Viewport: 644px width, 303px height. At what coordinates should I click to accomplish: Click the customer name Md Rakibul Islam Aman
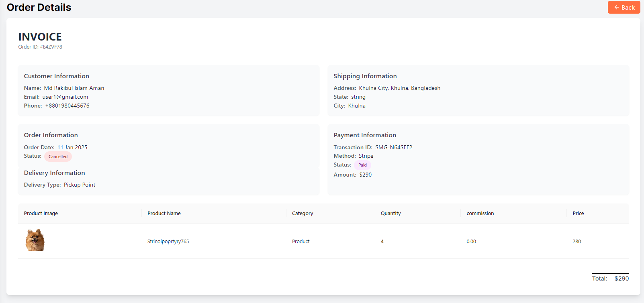click(74, 88)
